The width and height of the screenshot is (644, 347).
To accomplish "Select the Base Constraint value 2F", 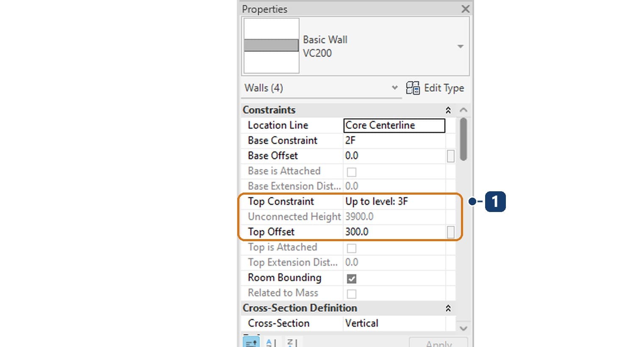I will click(394, 140).
